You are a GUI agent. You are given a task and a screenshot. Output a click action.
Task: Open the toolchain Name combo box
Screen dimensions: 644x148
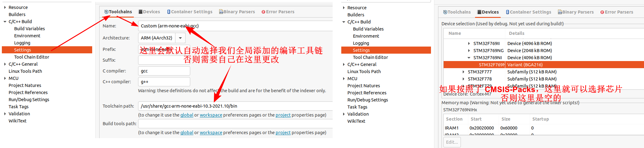point(235,26)
